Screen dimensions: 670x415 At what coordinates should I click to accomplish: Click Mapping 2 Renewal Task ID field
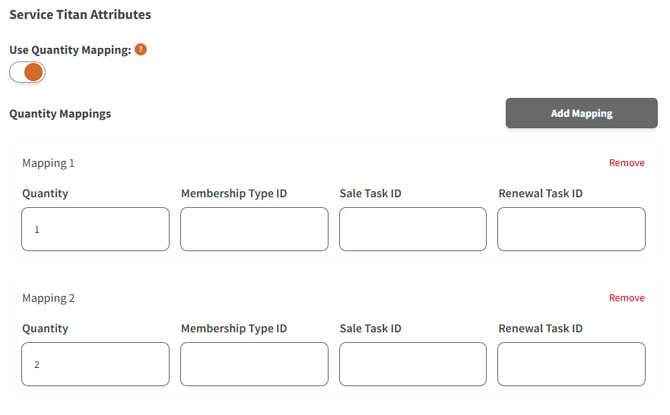pos(571,364)
